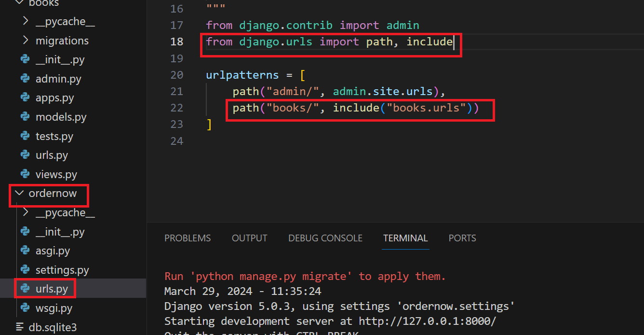The width and height of the screenshot is (644, 335).
Task: Click the Python icon beside tests.py
Action: (25, 136)
